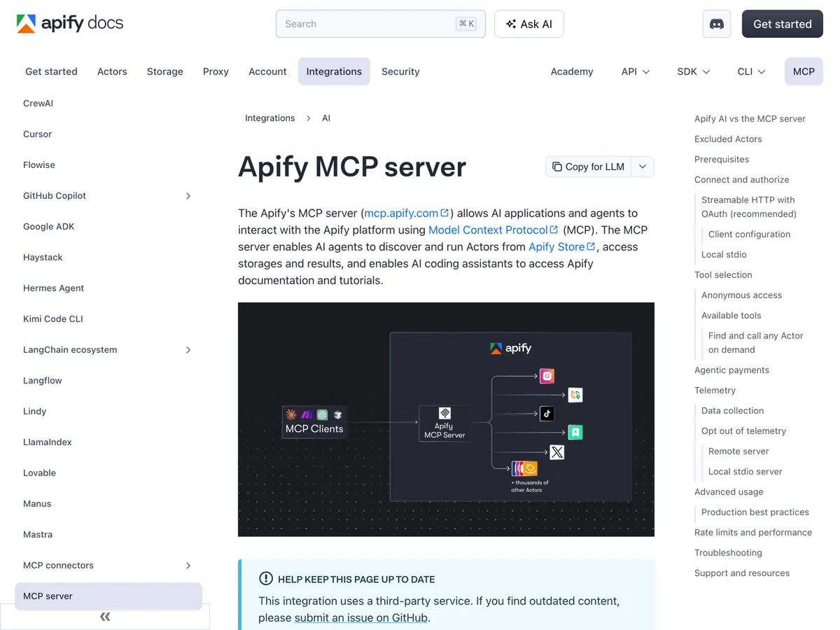Image resolution: width=840 pixels, height=630 pixels.
Task: Select the Security tab
Action: (x=400, y=71)
